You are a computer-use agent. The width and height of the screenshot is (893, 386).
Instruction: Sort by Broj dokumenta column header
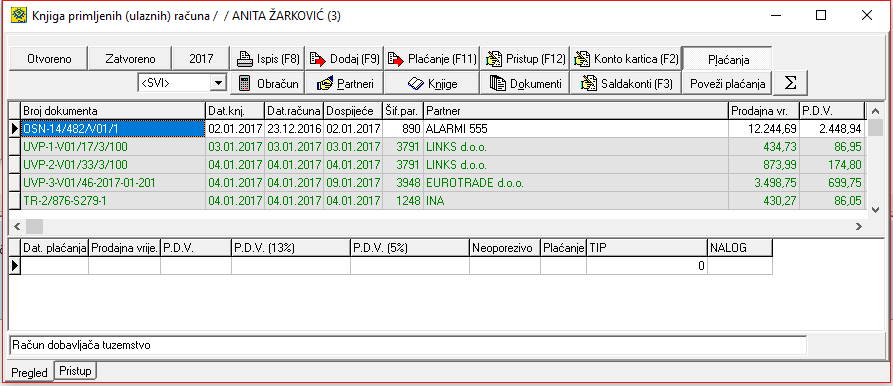(x=113, y=111)
